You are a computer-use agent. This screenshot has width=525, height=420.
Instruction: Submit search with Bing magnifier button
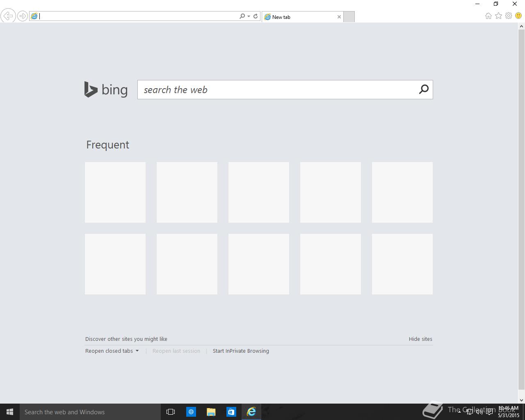[424, 89]
